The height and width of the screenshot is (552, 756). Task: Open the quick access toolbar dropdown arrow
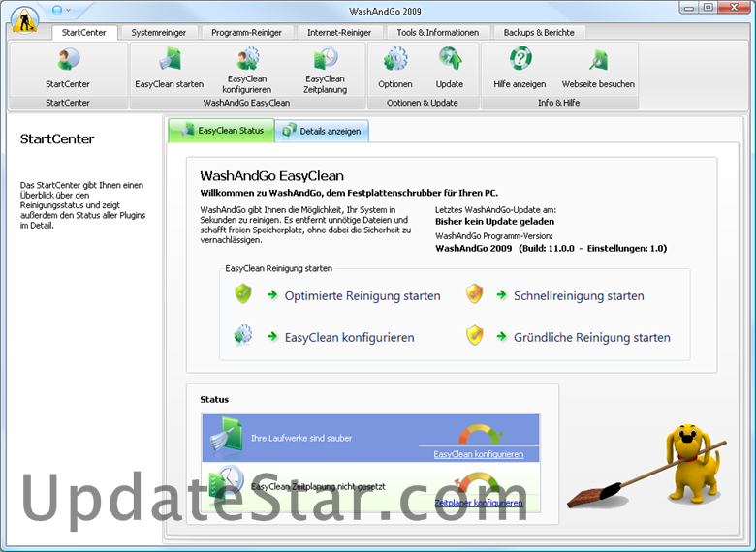(x=69, y=10)
